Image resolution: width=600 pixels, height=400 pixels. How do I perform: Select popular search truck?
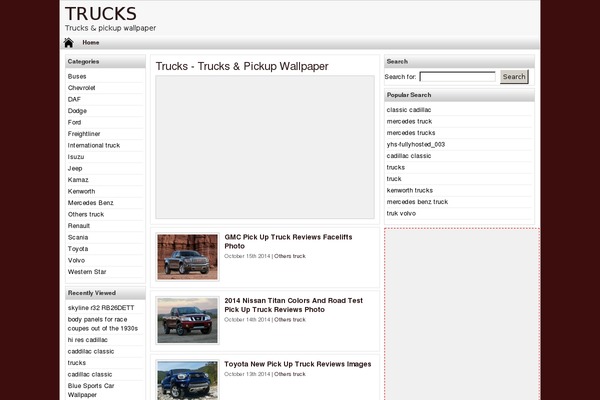(x=394, y=179)
